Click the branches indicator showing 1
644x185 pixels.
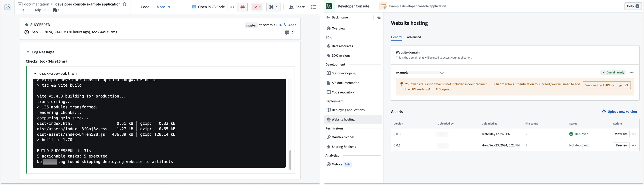(57, 10)
